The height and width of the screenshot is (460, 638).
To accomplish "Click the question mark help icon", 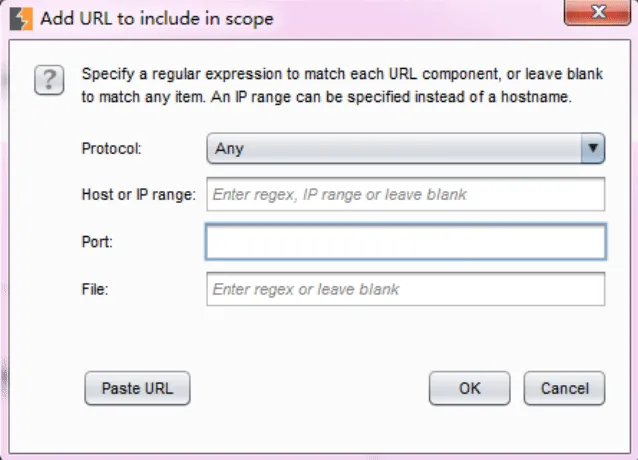I will coord(49,80).
